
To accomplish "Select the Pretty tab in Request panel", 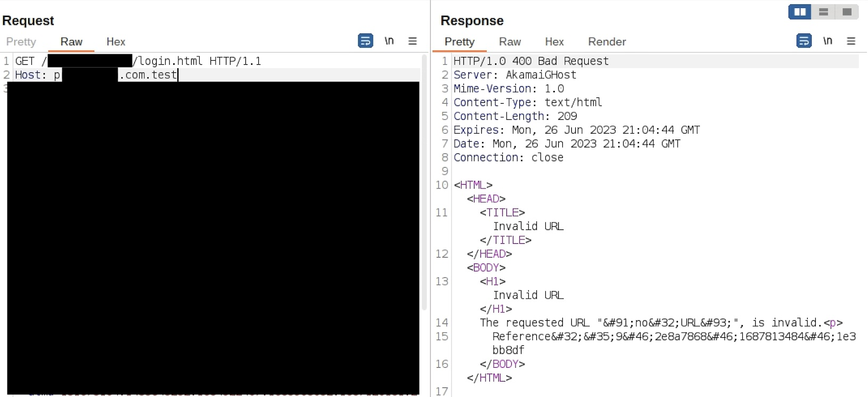I will pos(21,42).
